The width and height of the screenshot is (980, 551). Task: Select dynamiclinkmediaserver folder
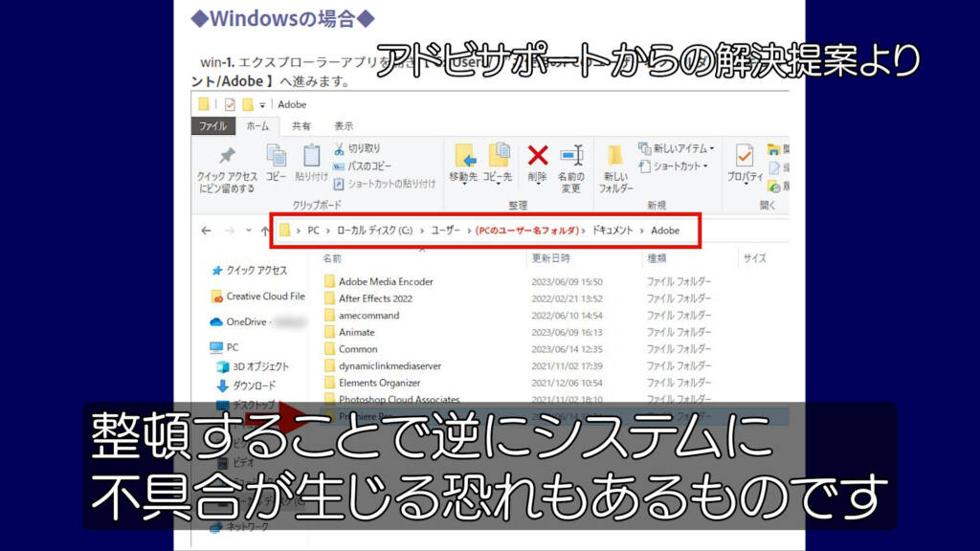pyautogui.click(x=383, y=366)
